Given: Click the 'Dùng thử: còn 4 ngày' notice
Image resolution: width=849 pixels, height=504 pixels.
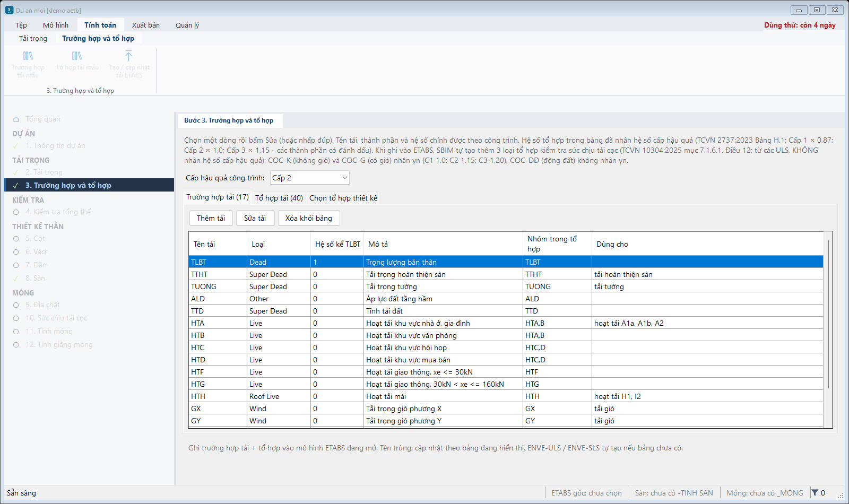Looking at the screenshot, I should click(x=800, y=25).
